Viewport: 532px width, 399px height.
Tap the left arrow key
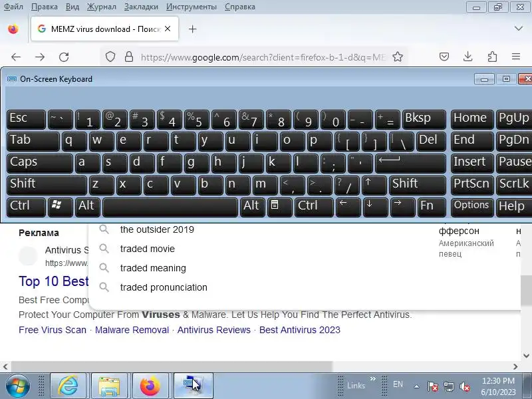(348, 207)
